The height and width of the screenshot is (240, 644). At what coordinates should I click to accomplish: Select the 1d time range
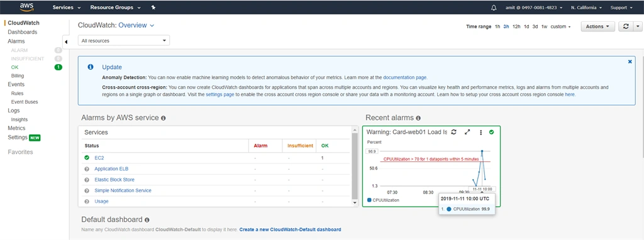(526, 26)
